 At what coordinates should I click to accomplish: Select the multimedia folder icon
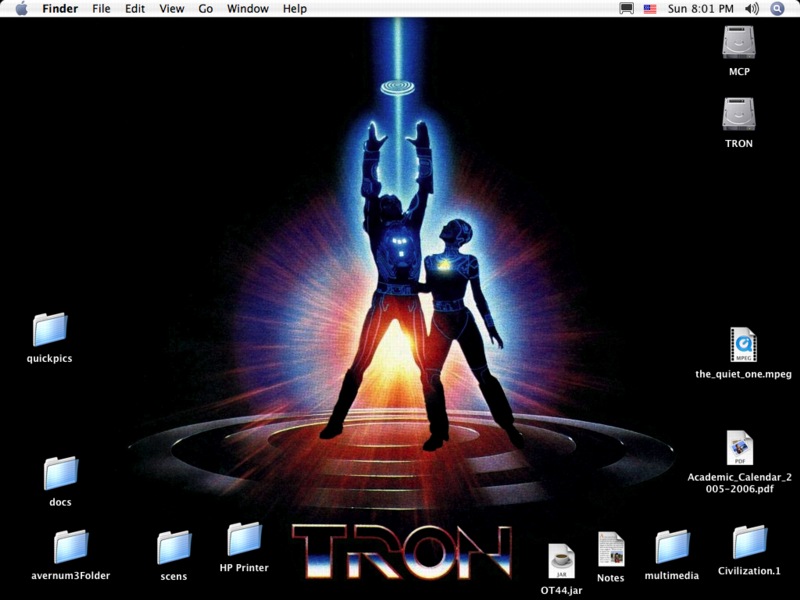[672, 547]
